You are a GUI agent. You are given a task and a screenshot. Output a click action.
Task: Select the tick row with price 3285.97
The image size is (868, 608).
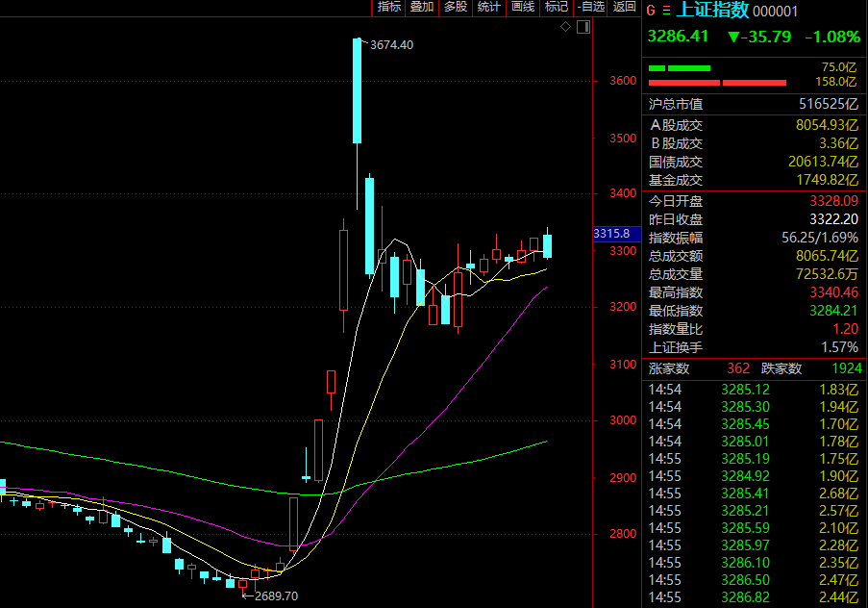[754, 545]
